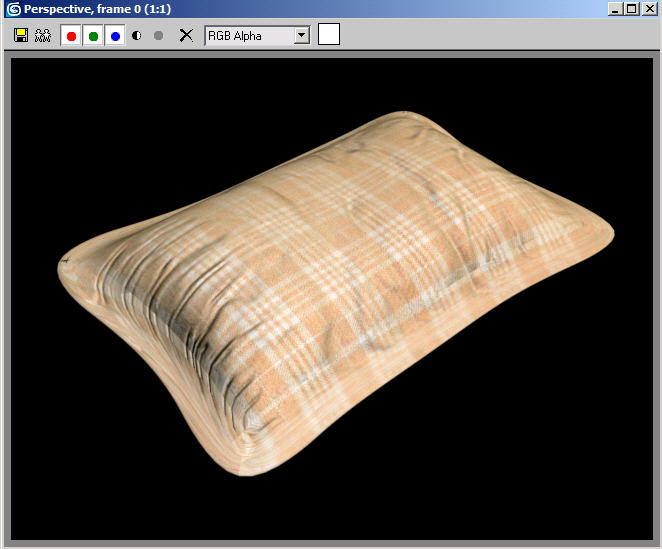Viewport: 662px width, 549px height.
Task: Clone the virtual frame buffer window
Action: [42, 35]
